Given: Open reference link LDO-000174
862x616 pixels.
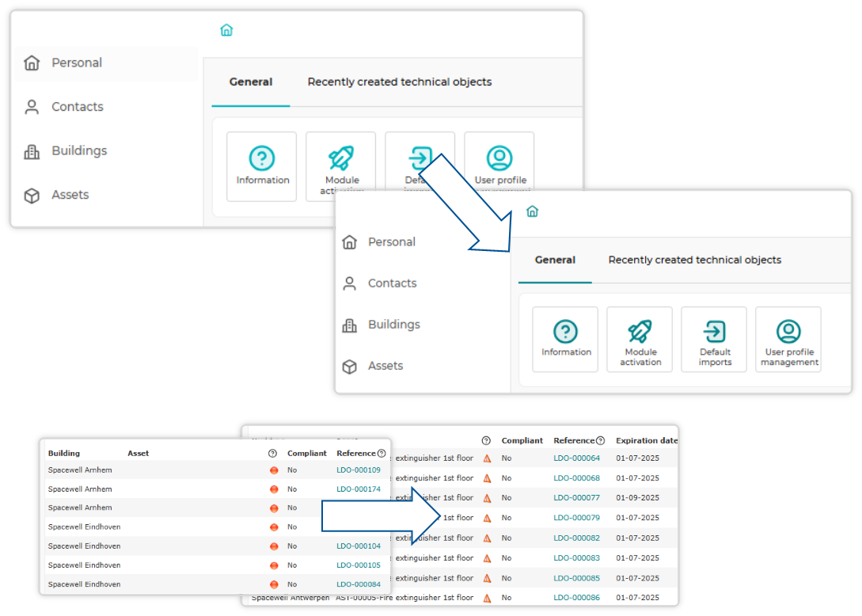Looking at the screenshot, I should point(359,489).
